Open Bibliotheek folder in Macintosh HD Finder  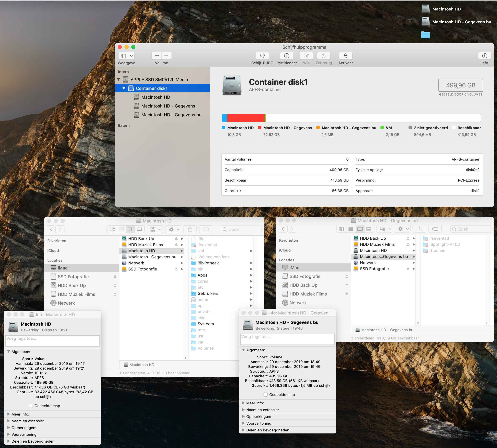click(x=222, y=263)
